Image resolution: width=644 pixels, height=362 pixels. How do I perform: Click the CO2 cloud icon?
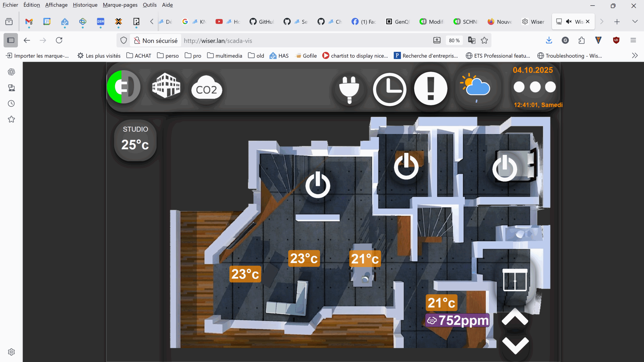[207, 88]
